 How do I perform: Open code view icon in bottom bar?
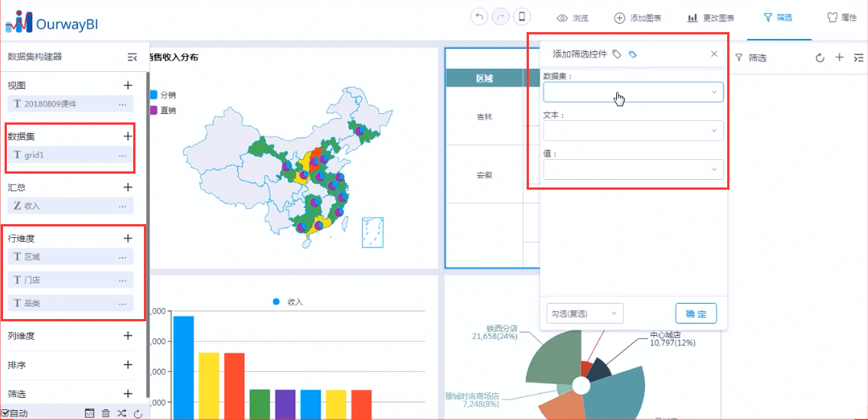[x=89, y=413]
